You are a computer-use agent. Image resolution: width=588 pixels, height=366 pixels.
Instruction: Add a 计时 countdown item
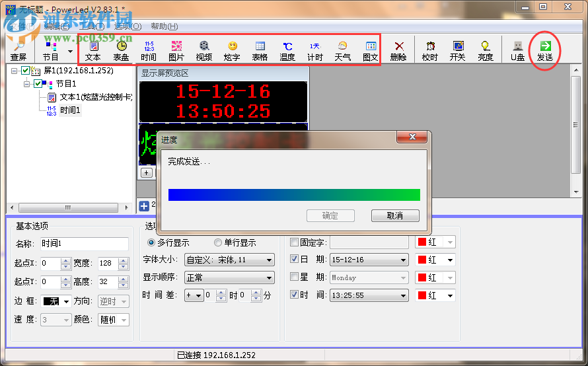[315, 51]
